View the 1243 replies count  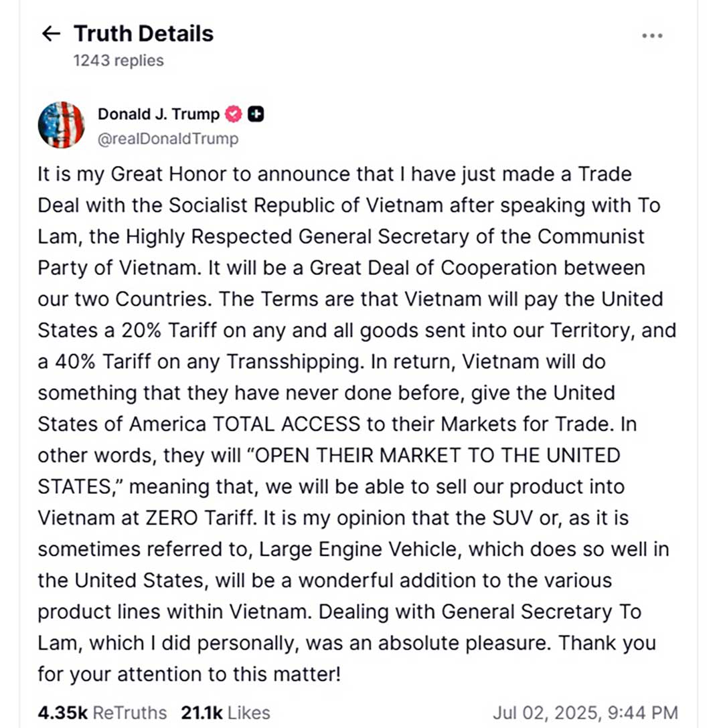click(118, 61)
